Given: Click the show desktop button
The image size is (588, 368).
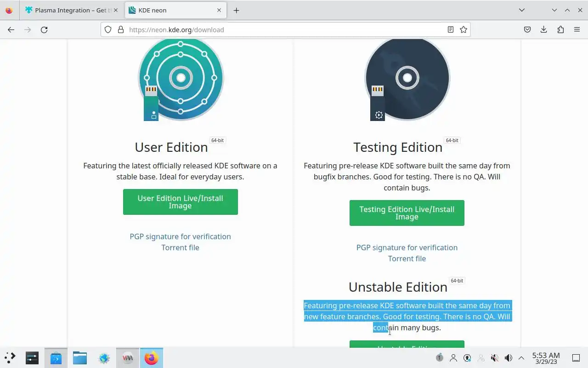Looking at the screenshot, I should point(576,358).
